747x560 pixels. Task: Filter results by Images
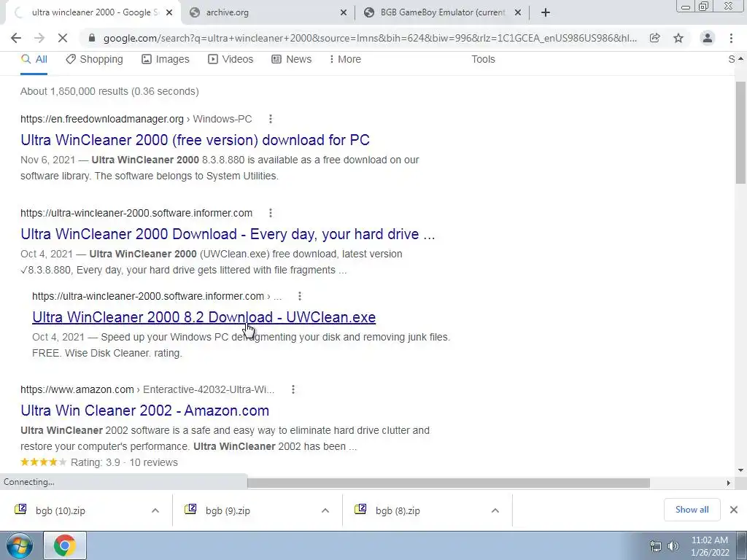coord(166,59)
